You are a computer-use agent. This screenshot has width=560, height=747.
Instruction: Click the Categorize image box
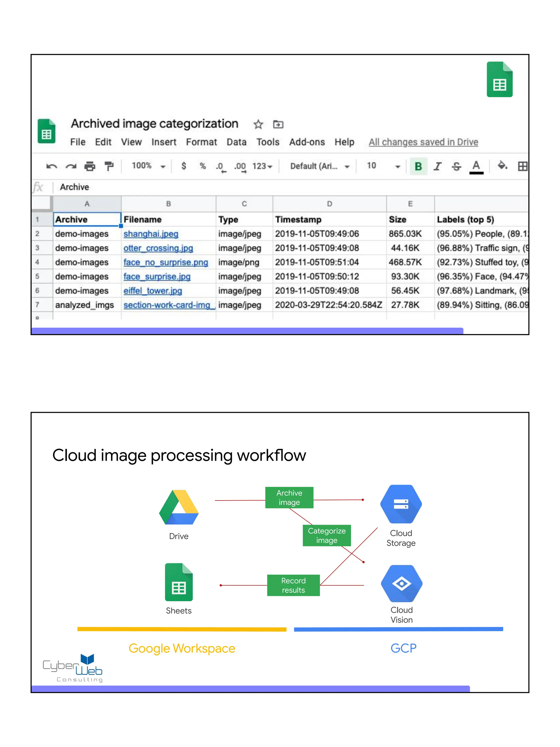[x=327, y=536]
